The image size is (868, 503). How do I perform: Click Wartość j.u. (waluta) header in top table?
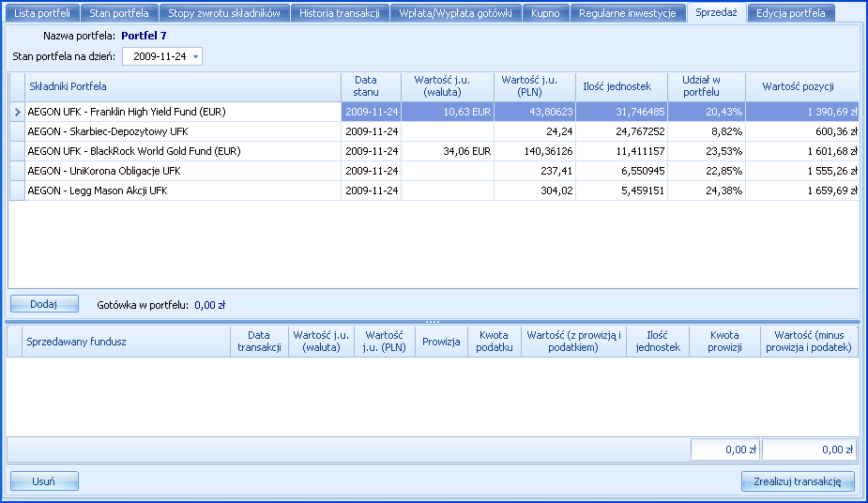tap(448, 86)
